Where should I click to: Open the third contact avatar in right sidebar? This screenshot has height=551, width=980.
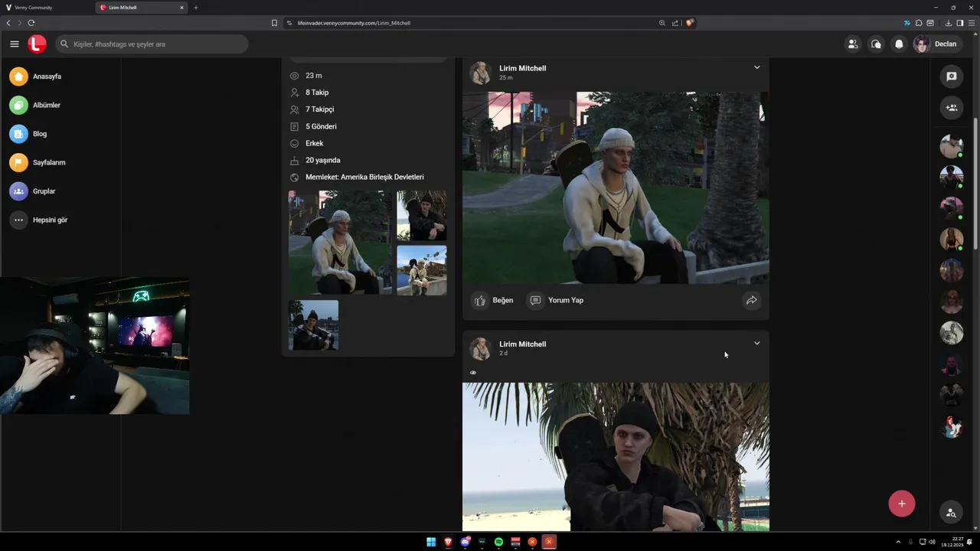point(951,208)
